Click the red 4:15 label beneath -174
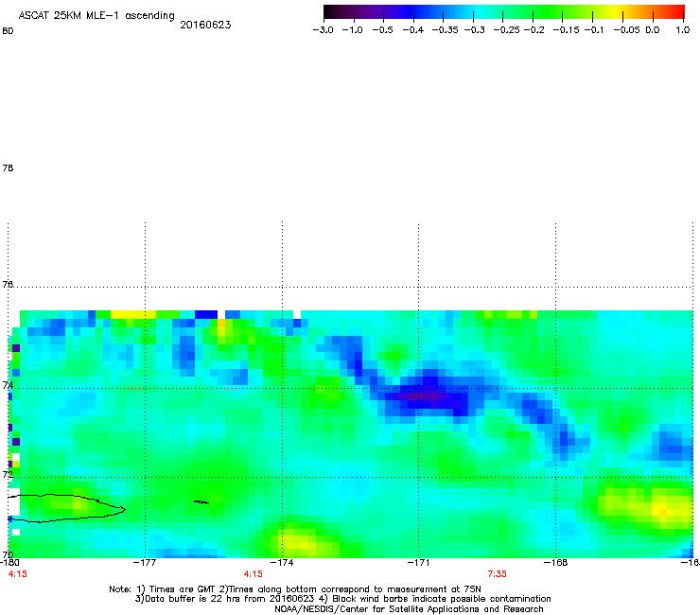This screenshot has height=615, width=700. pos(254,574)
